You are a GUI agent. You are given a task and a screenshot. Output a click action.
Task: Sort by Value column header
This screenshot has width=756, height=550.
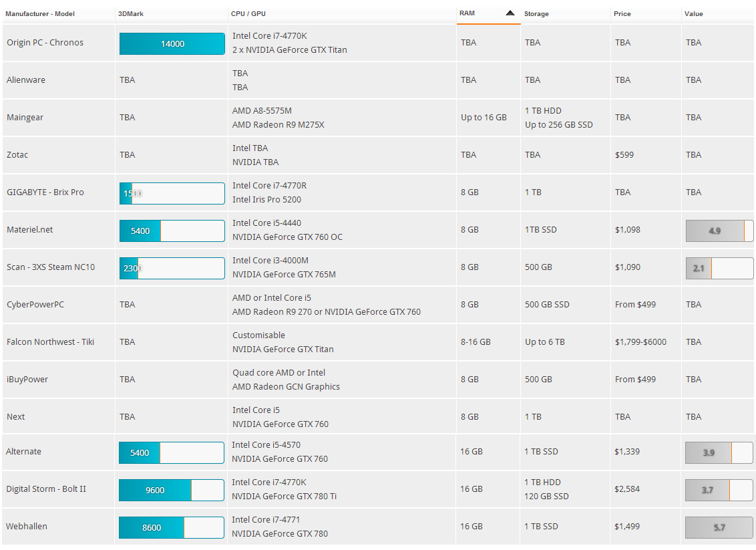coord(694,14)
